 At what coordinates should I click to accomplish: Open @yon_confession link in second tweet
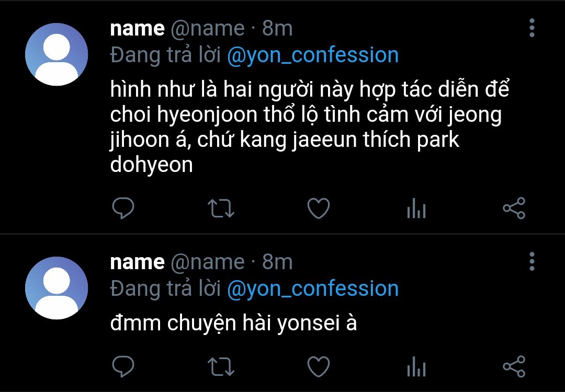[313, 289]
